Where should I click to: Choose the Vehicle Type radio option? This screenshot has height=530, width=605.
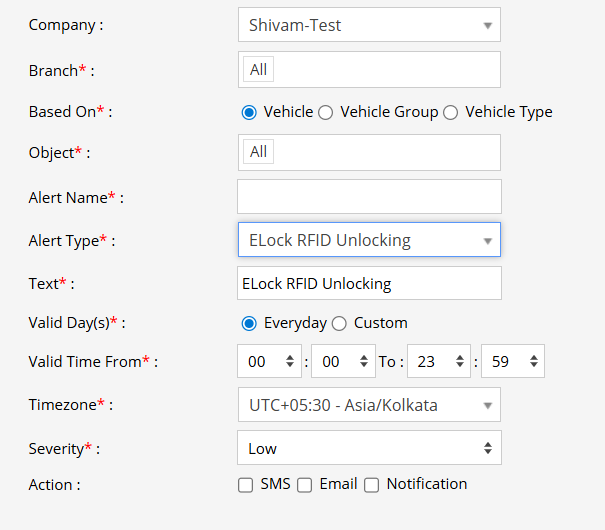coord(450,112)
